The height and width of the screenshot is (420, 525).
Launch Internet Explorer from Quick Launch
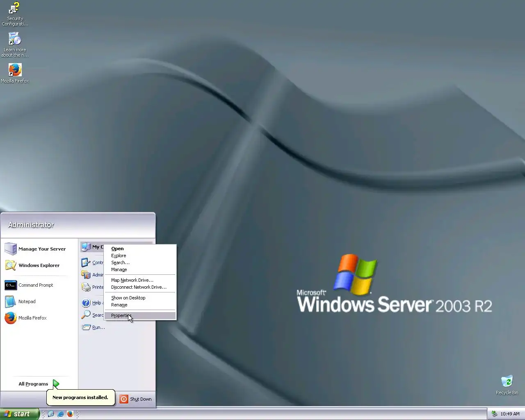[61, 414]
